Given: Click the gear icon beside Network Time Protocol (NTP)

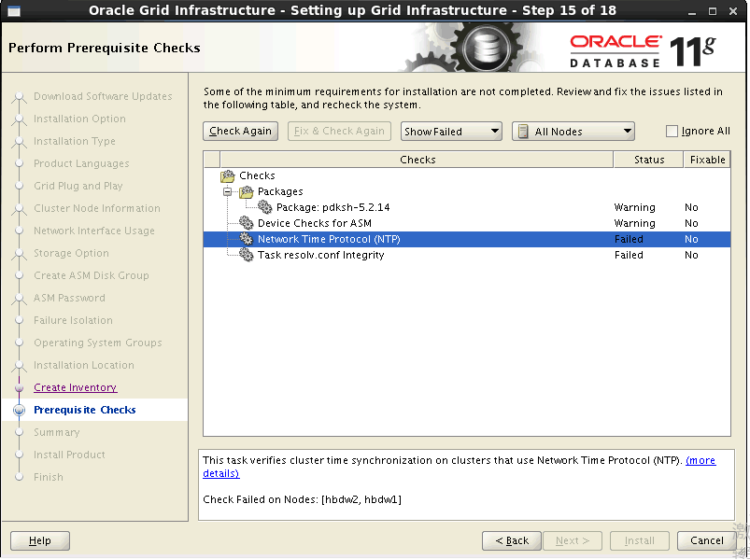Looking at the screenshot, I should tap(246, 239).
